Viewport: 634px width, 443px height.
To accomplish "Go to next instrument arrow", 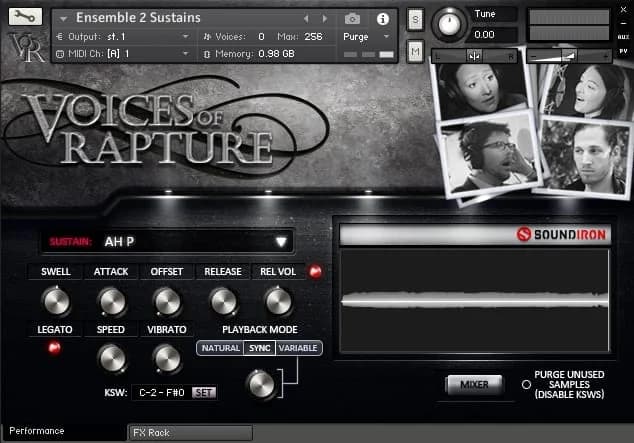I will pos(325,19).
